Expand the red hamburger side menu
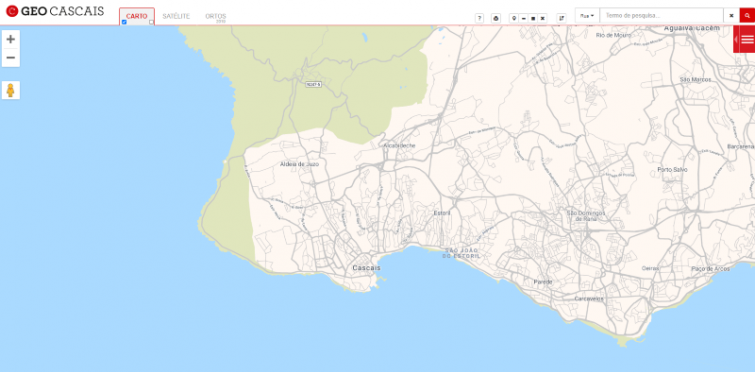 (x=747, y=39)
